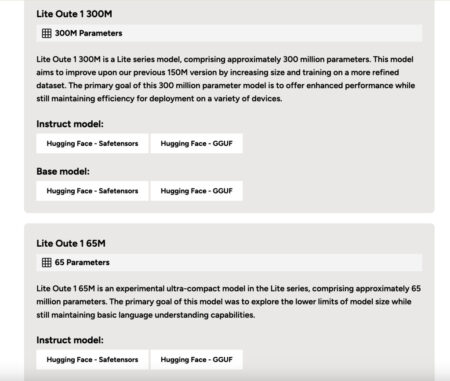Open GGUF link for 300M Base model
Image resolution: width=450 pixels, height=381 pixels.
point(197,191)
